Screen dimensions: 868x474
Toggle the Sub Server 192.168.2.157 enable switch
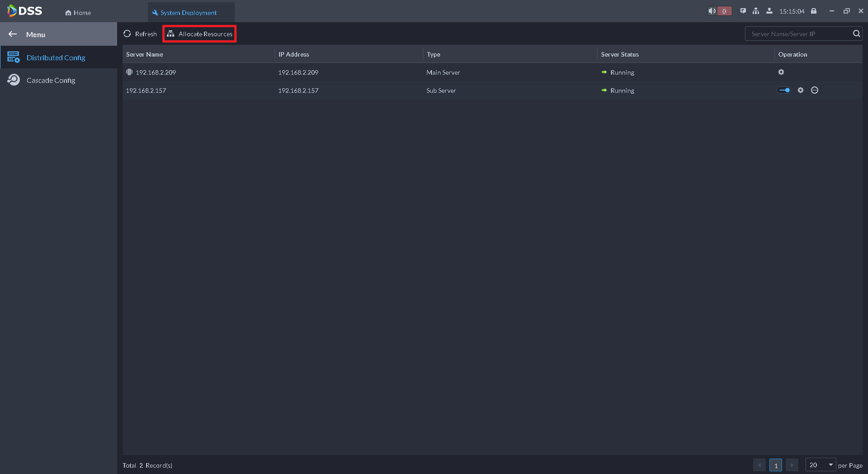[x=784, y=90]
